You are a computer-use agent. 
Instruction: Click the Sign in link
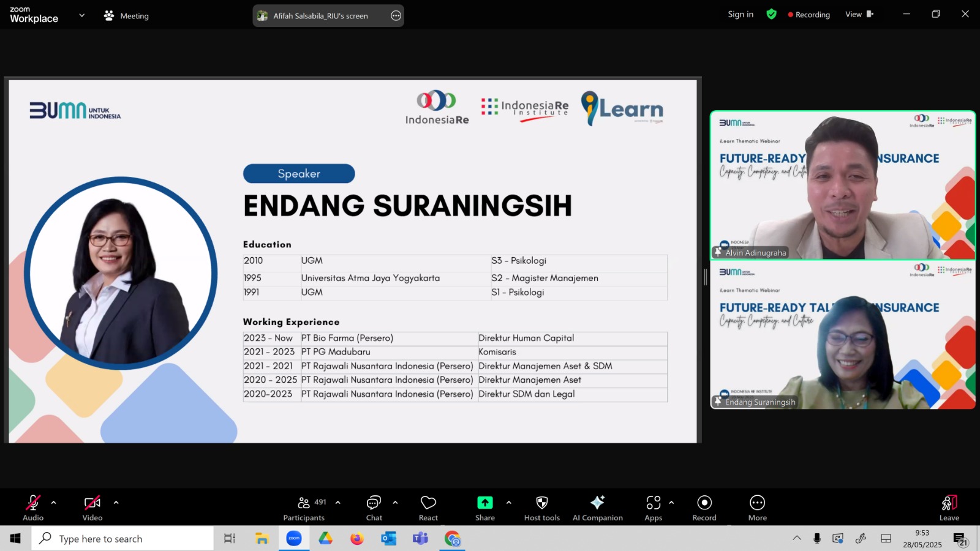(x=741, y=14)
